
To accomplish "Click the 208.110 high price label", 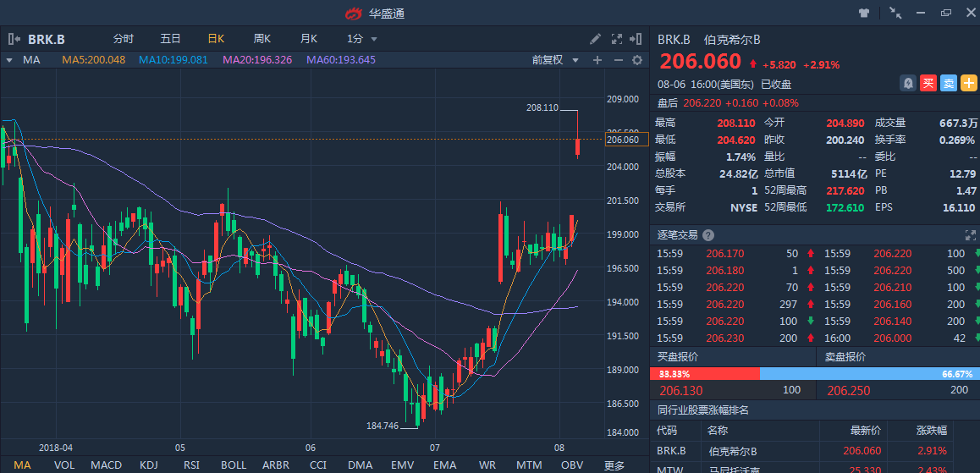I will (x=542, y=107).
